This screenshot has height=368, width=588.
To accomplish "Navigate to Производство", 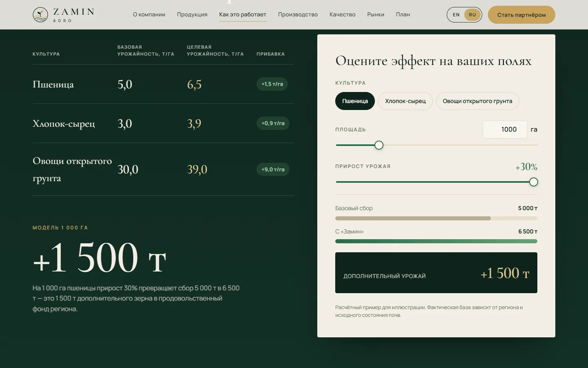I will coord(298,15).
